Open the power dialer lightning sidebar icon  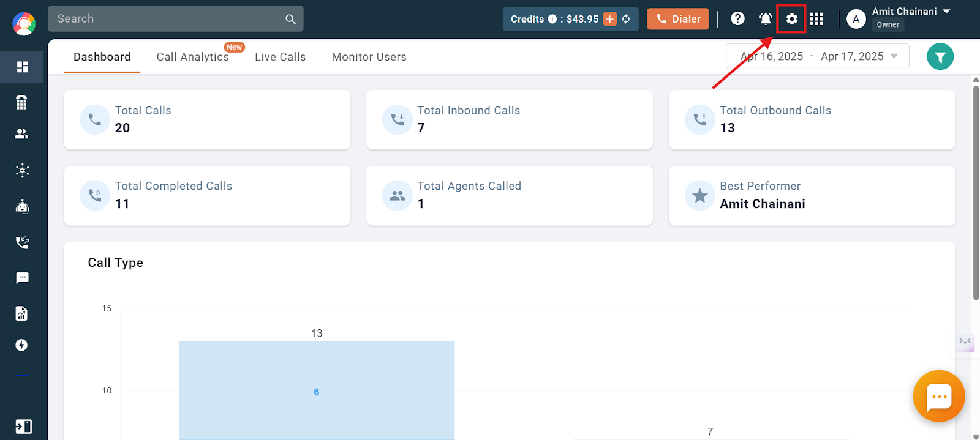pos(21,345)
